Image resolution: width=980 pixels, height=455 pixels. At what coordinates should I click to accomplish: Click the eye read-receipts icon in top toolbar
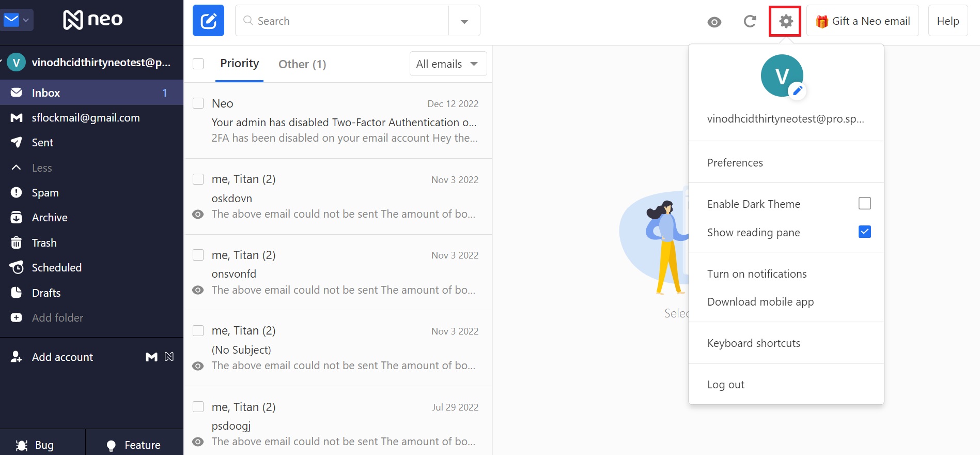[x=714, y=22]
